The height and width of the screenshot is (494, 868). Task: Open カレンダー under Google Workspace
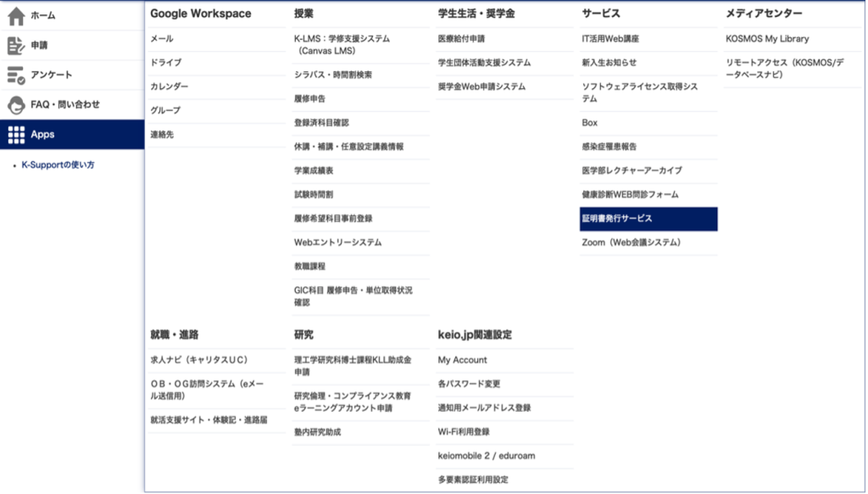[170, 86]
